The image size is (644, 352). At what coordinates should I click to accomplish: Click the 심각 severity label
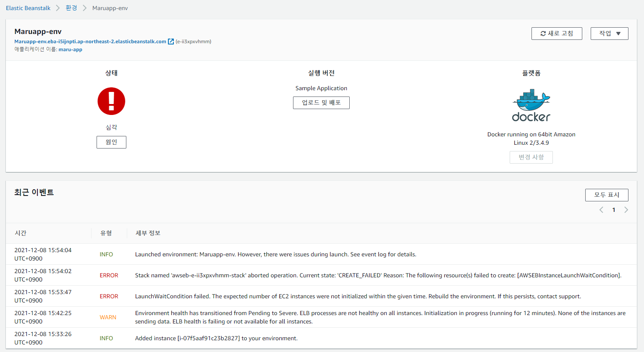[x=111, y=127]
